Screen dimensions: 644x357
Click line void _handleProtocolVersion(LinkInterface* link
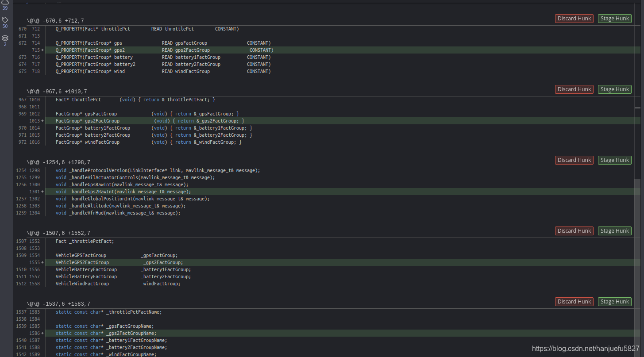click(x=158, y=170)
